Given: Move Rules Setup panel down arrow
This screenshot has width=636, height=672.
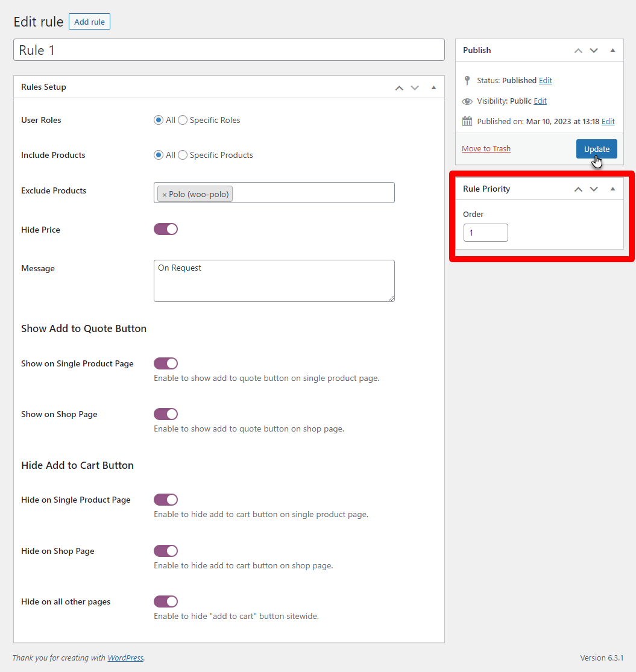Looking at the screenshot, I should pos(415,87).
